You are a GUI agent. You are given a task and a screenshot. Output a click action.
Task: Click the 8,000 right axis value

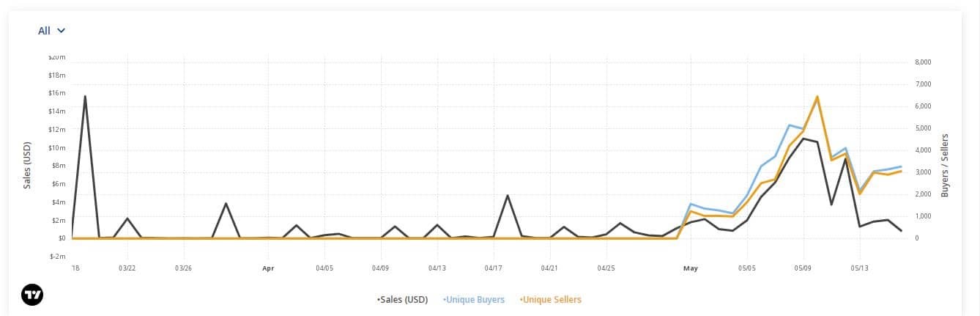point(924,62)
